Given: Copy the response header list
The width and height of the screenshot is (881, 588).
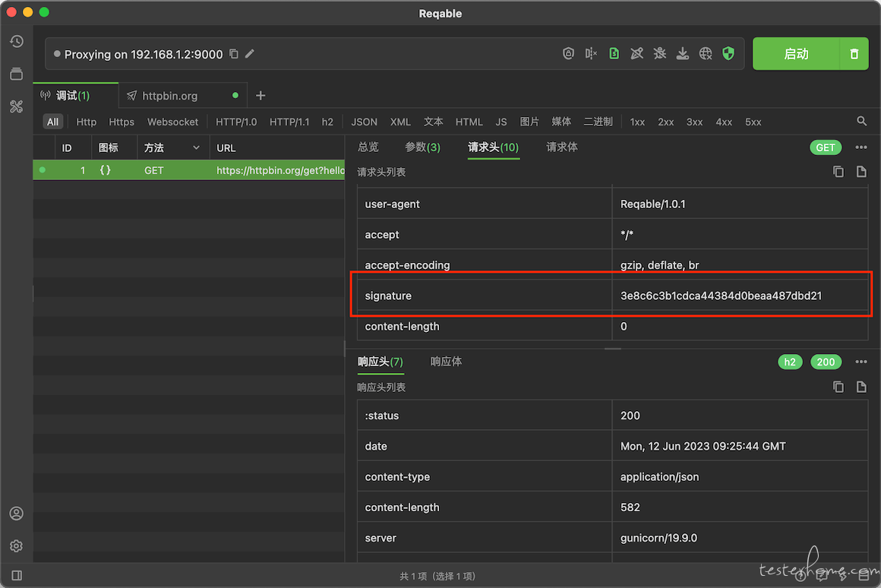Looking at the screenshot, I should pyautogui.click(x=838, y=387).
